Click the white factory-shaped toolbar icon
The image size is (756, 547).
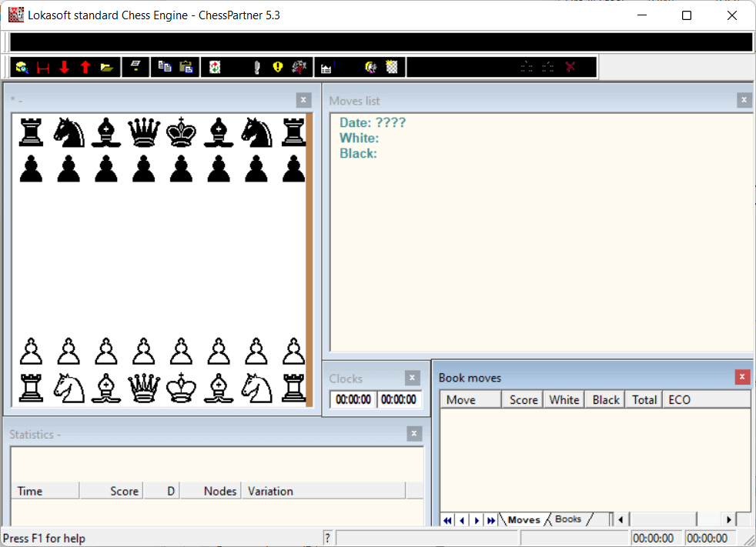click(x=326, y=68)
